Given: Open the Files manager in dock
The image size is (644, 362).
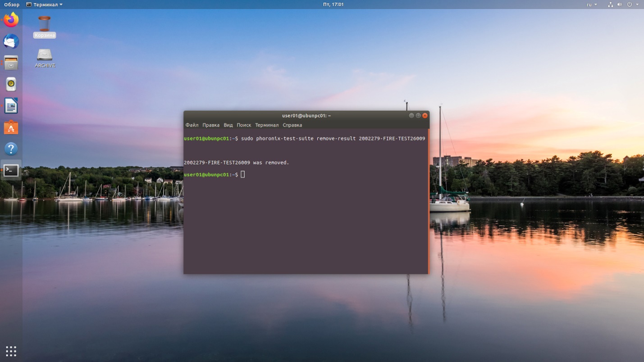Looking at the screenshot, I should (11, 63).
